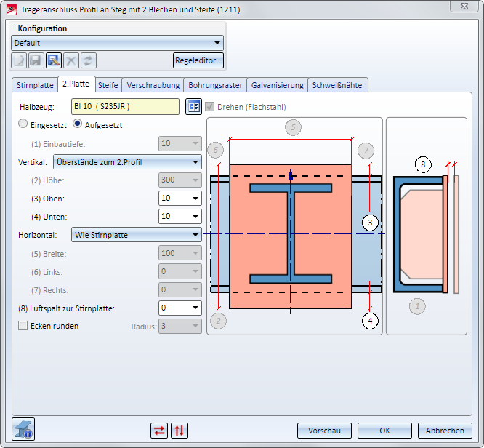This screenshot has height=448, width=484.
Task: Click the new configuration page icon
Action: (x=19, y=60)
